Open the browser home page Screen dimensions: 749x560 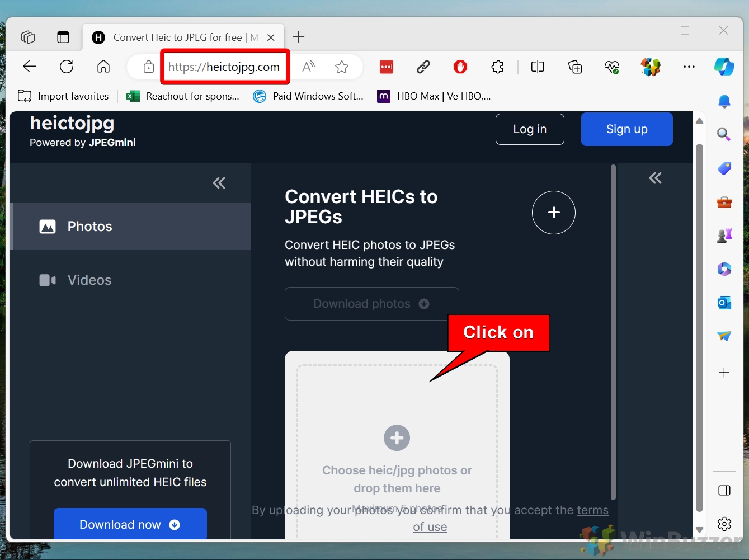(x=103, y=67)
